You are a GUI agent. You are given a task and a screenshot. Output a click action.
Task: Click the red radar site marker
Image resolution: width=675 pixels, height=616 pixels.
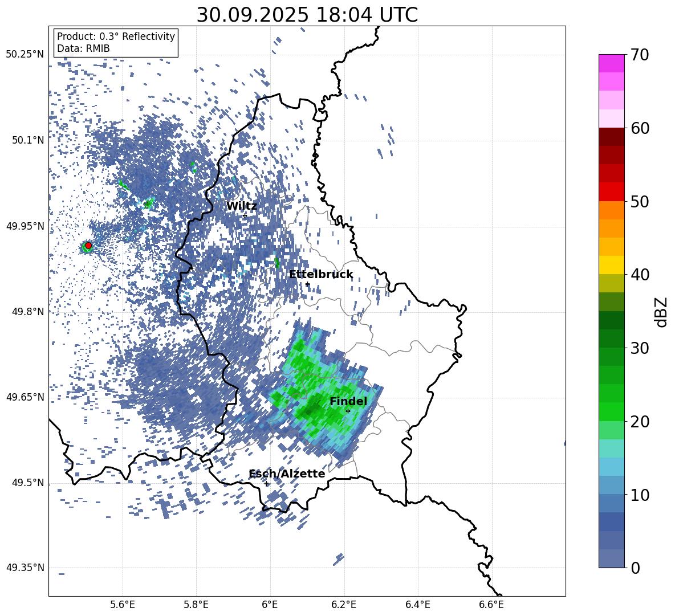point(88,246)
